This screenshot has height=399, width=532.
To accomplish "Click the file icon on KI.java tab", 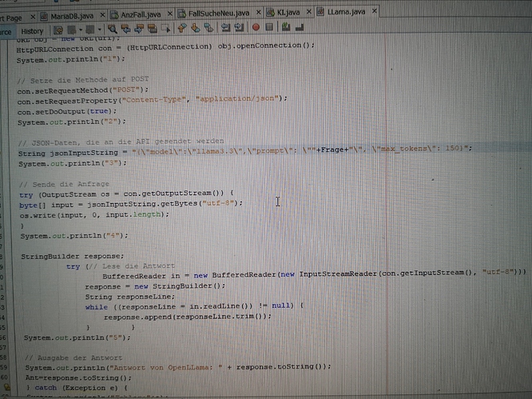I will [x=271, y=13].
